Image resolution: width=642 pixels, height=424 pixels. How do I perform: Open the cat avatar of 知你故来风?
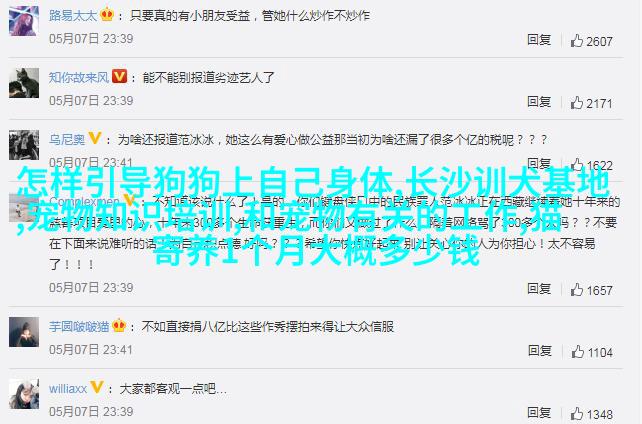[x=24, y=83]
